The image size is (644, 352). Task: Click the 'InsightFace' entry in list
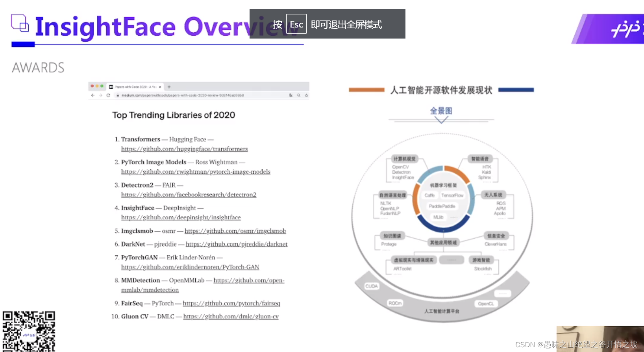pyautogui.click(x=137, y=208)
